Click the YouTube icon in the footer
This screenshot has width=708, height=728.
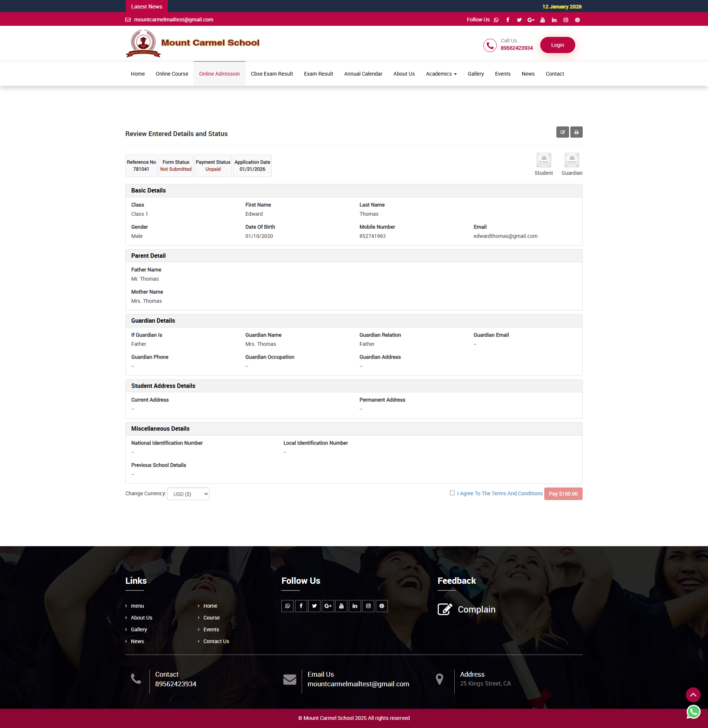tap(341, 606)
